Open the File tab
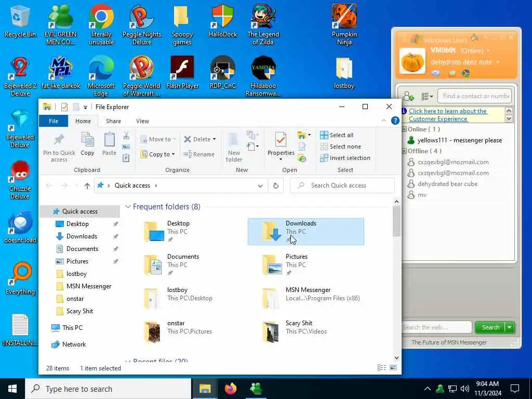532x399 pixels. (54, 121)
